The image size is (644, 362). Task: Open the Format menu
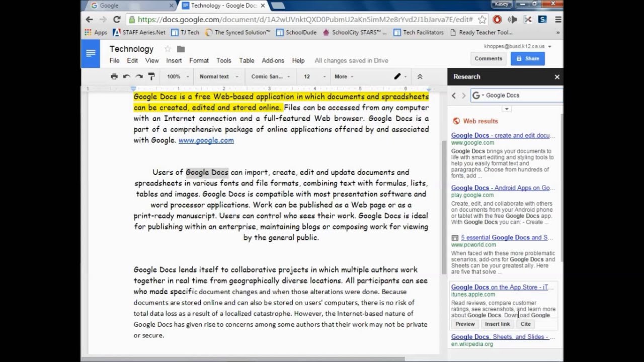(199, 60)
